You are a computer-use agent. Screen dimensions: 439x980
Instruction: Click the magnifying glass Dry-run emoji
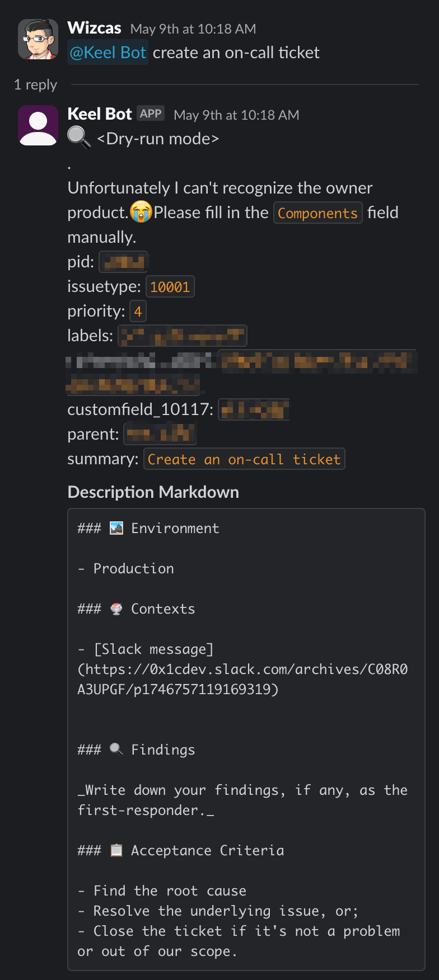pos(79,138)
